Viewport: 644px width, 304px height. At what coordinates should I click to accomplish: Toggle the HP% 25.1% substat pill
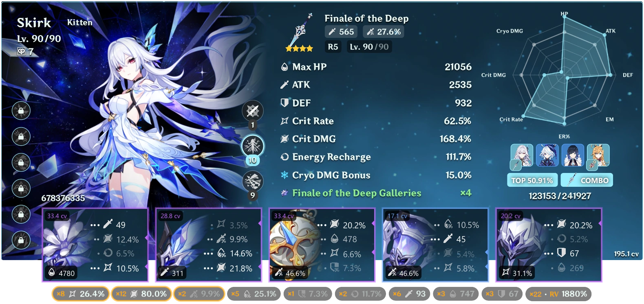(254, 294)
